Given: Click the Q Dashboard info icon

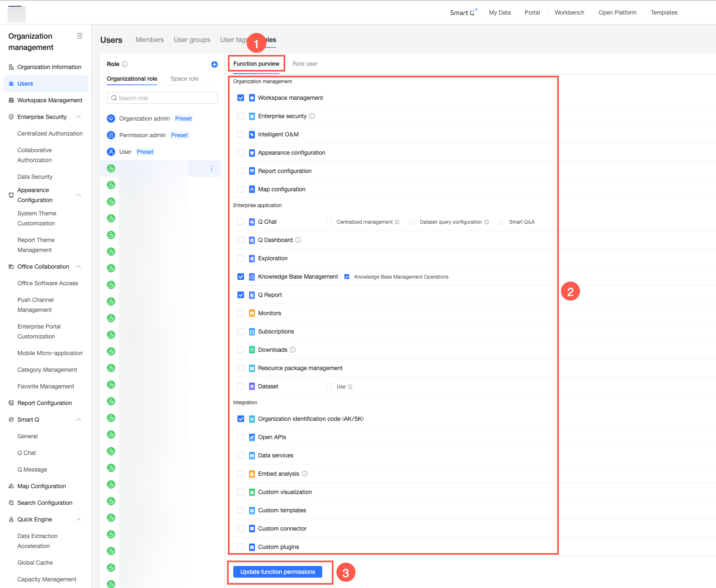Looking at the screenshot, I should pos(298,240).
